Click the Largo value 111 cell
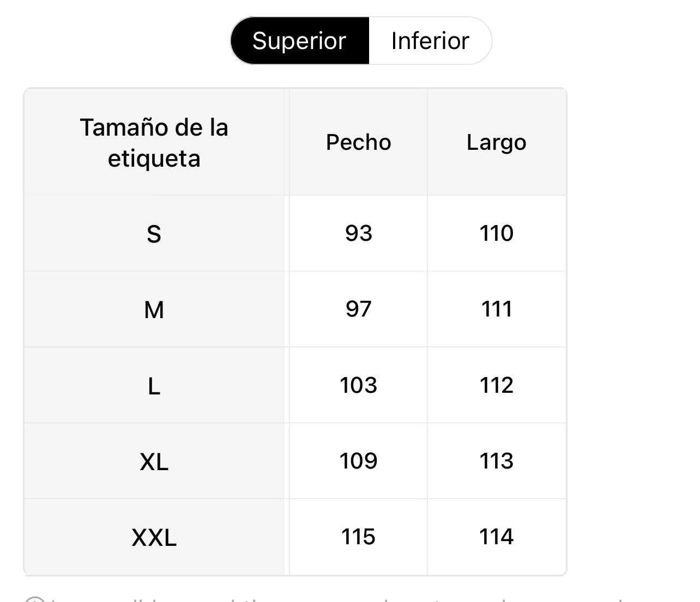Image resolution: width=700 pixels, height=602 pixels. [496, 309]
